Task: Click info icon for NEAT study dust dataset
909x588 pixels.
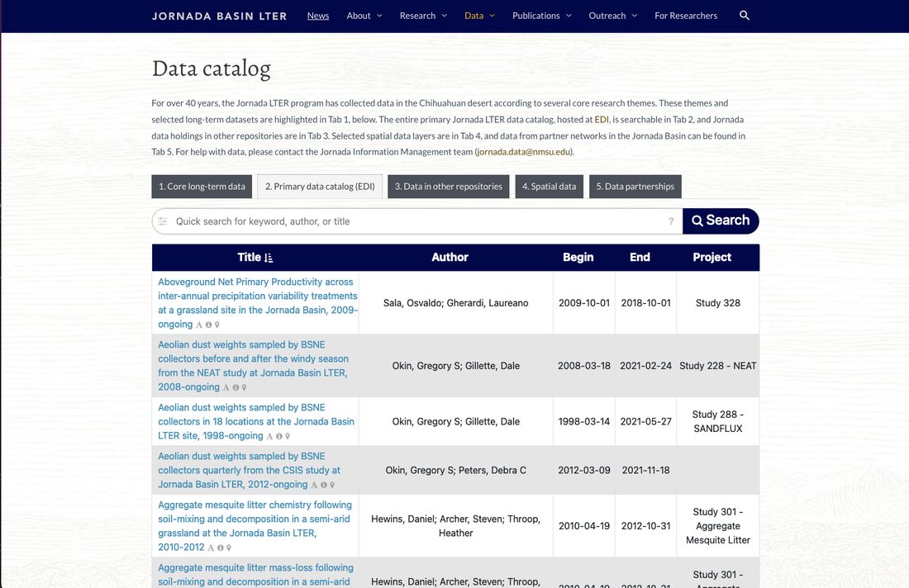Action: click(x=236, y=387)
